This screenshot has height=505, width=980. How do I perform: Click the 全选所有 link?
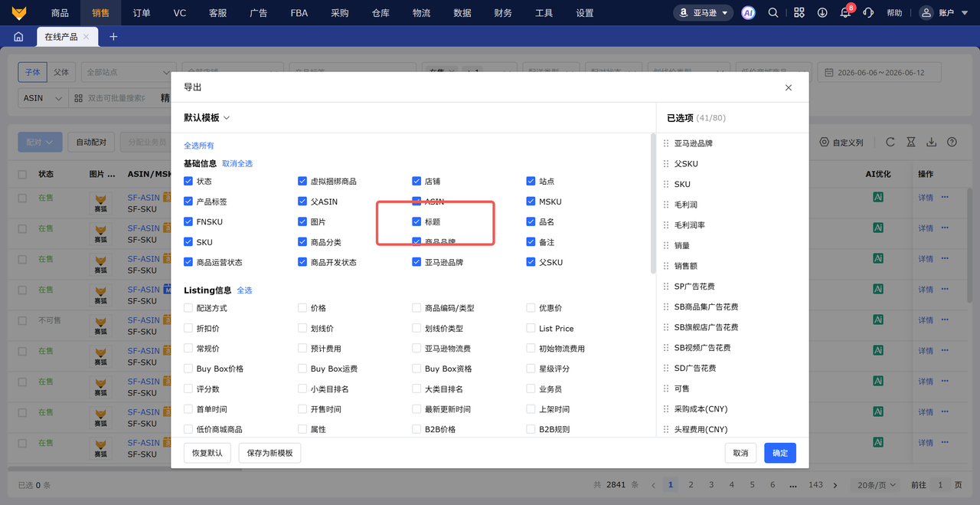(x=199, y=146)
